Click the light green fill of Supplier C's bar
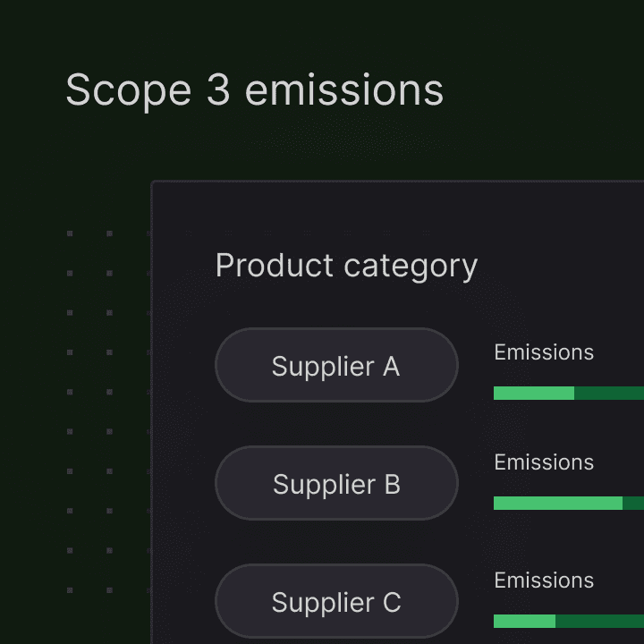The width and height of the screenshot is (644, 644). (x=524, y=621)
